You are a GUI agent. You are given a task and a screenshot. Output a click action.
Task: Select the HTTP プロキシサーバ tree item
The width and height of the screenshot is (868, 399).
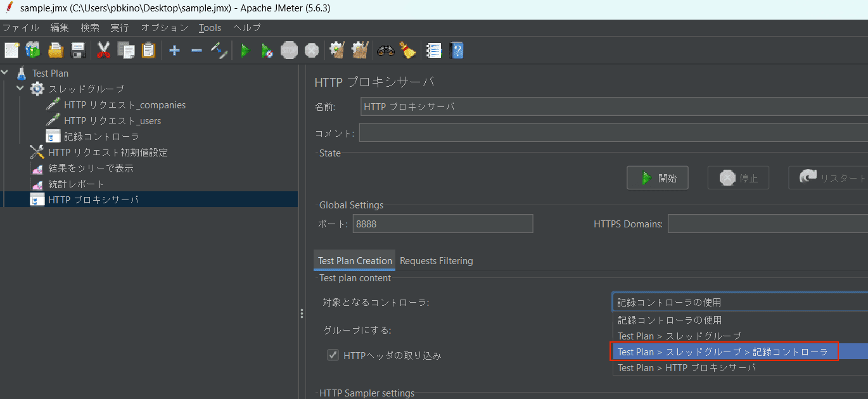point(94,199)
